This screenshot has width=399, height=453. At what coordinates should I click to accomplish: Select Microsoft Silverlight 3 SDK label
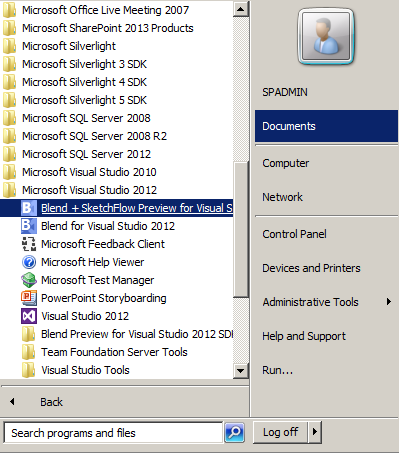[x=84, y=64]
